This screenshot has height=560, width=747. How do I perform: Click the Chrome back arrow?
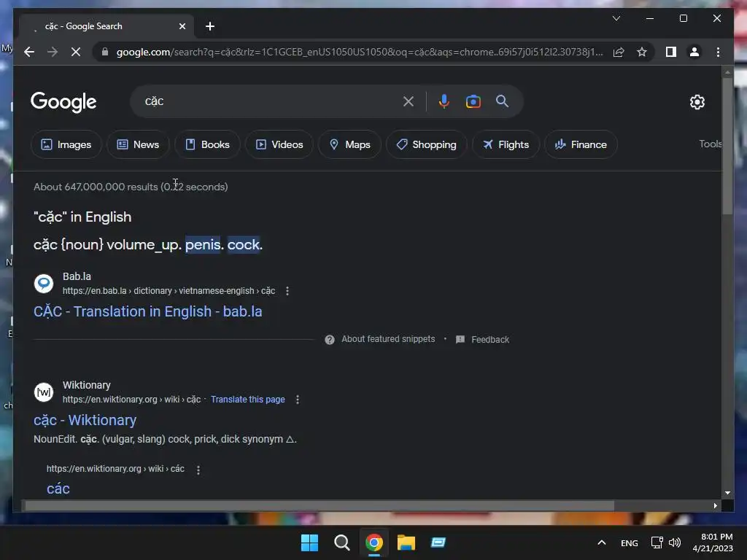pos(29,52)
